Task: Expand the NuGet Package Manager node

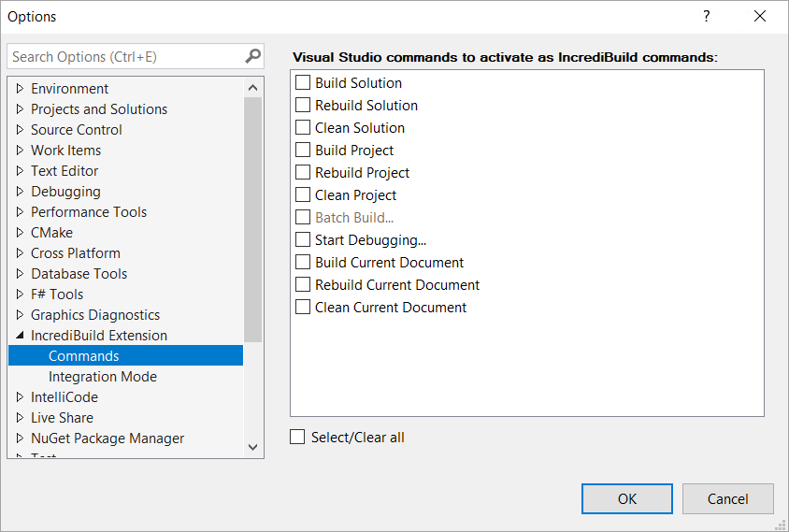Action: point(20,439)
